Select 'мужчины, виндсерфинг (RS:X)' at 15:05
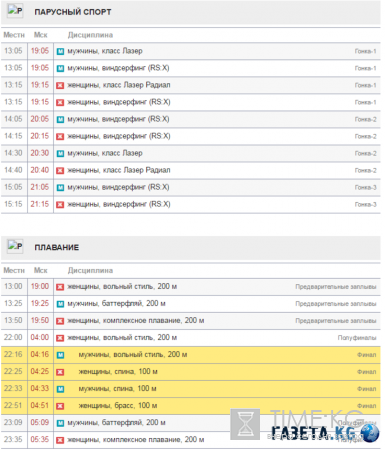 118,187
